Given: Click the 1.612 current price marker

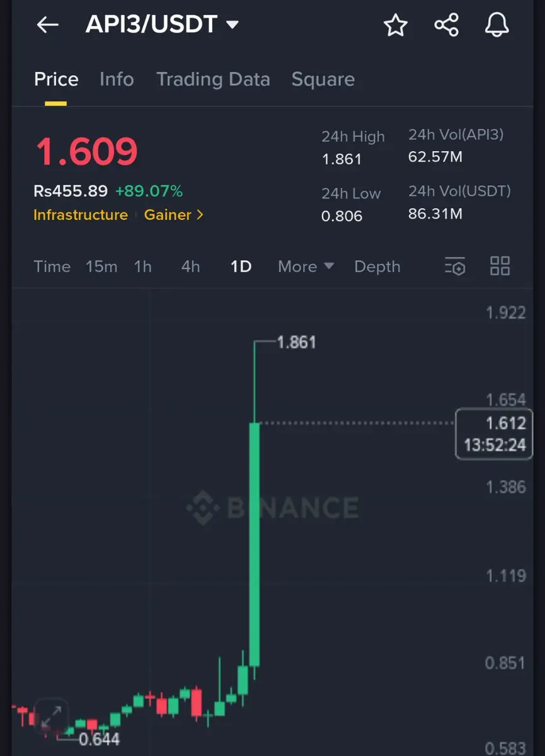Looking at the screenshot, I should click(x=494, y=434).
